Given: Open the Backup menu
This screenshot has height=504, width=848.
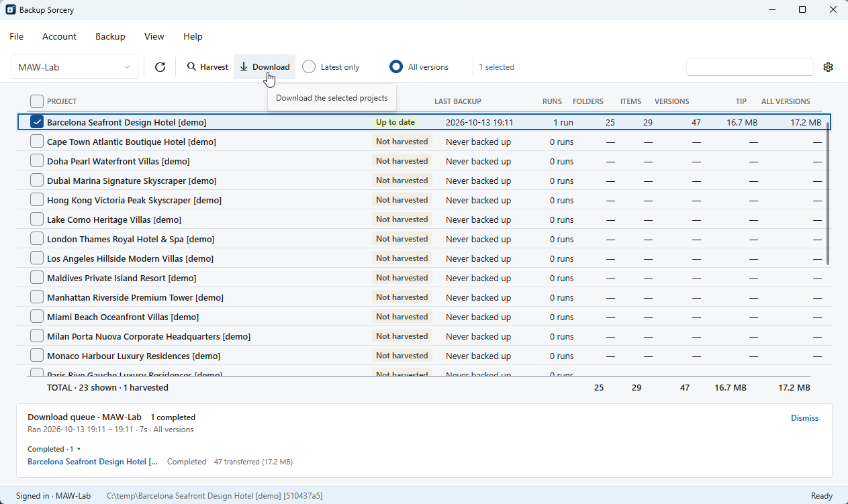Looking at the screenshot, I should [x=110, y=36].
